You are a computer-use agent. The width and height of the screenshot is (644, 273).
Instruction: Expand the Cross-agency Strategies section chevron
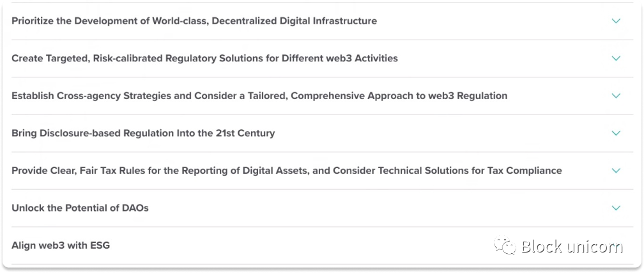[616, 96]
